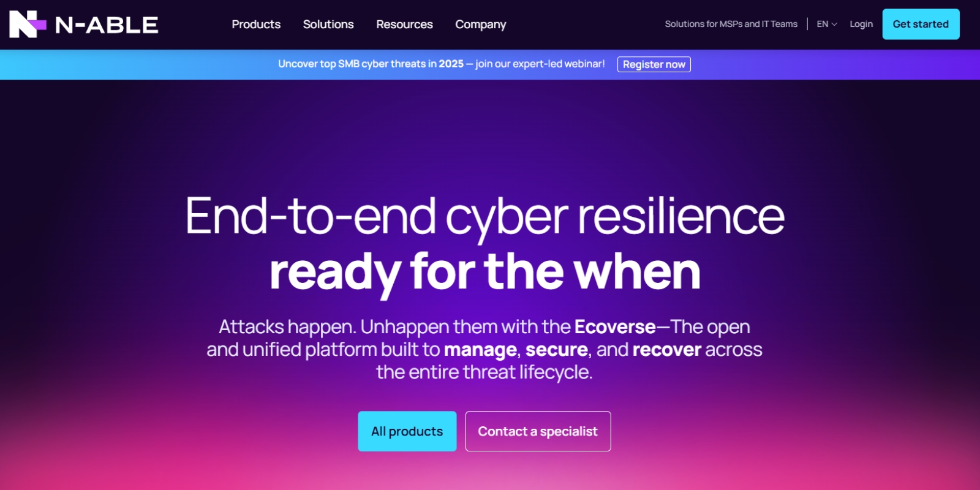Click the N-able logo icon
Screen dimensions: 980x490
[28, 24]
